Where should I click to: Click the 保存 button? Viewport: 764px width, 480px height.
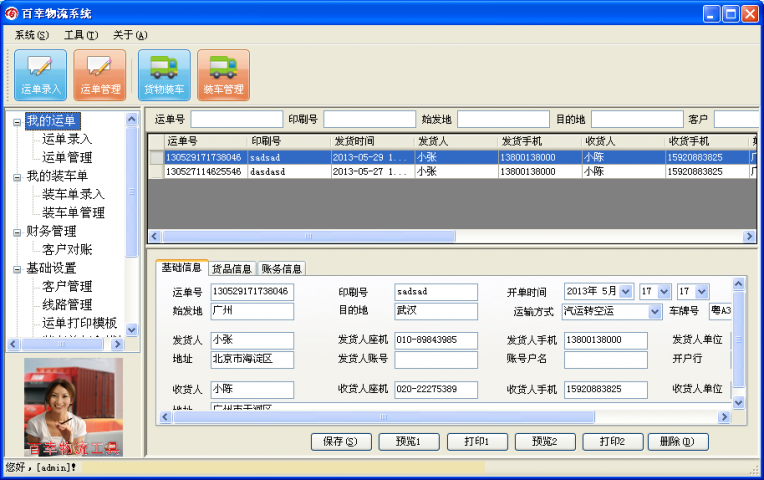pos(340,441)
